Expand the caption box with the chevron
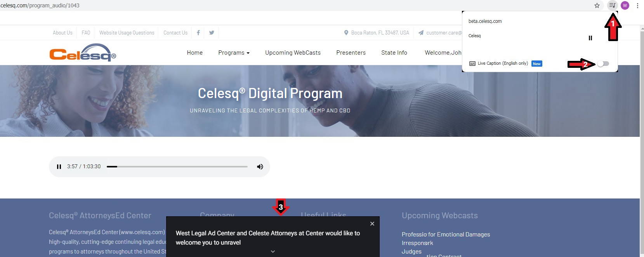Screen dimensions: 644x257 point(273,252)
